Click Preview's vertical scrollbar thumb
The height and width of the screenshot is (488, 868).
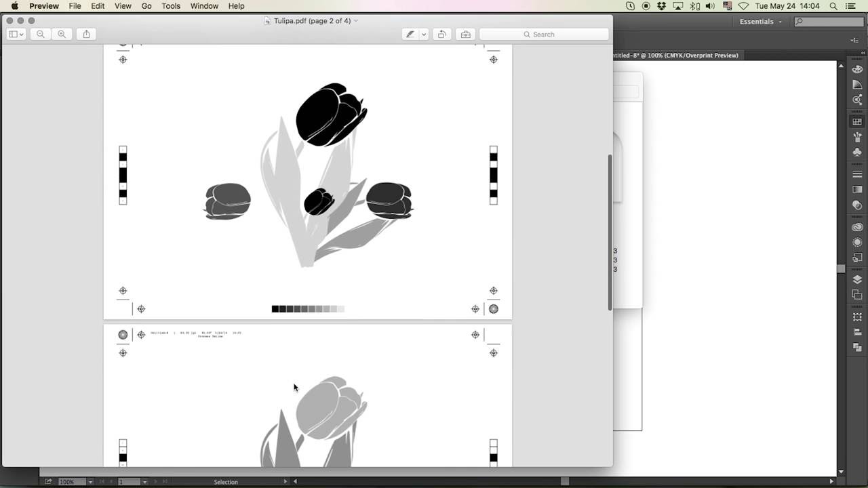[x=609, y=232]
